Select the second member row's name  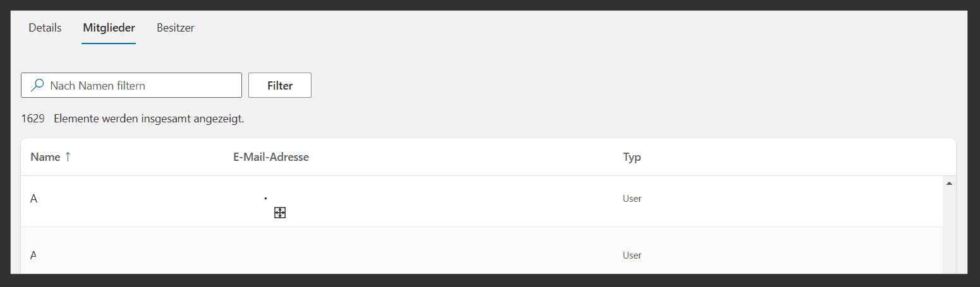tap(33, 255)
